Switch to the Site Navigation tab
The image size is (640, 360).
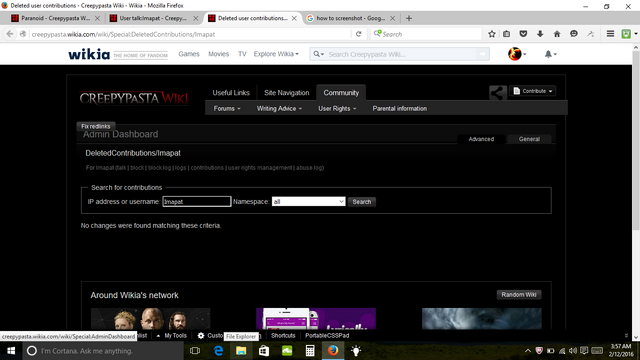pos(287,93)
